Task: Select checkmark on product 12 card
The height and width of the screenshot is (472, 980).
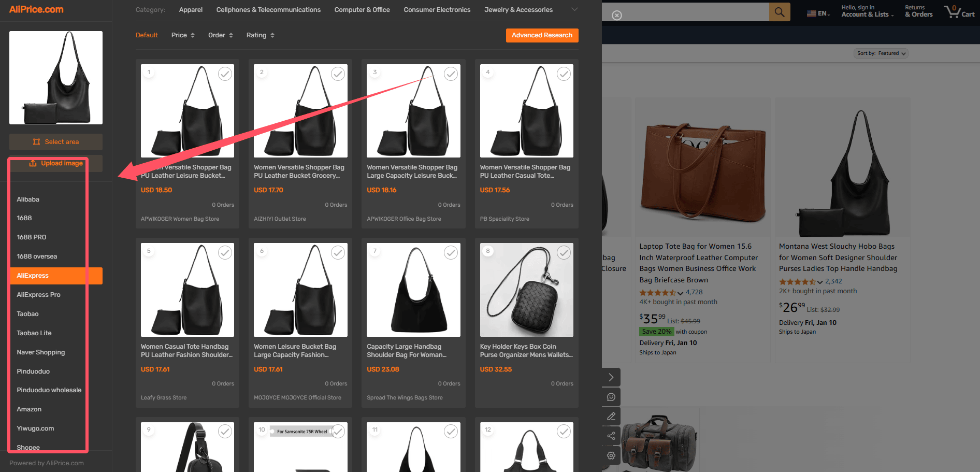Action: (x=564, y=431)
